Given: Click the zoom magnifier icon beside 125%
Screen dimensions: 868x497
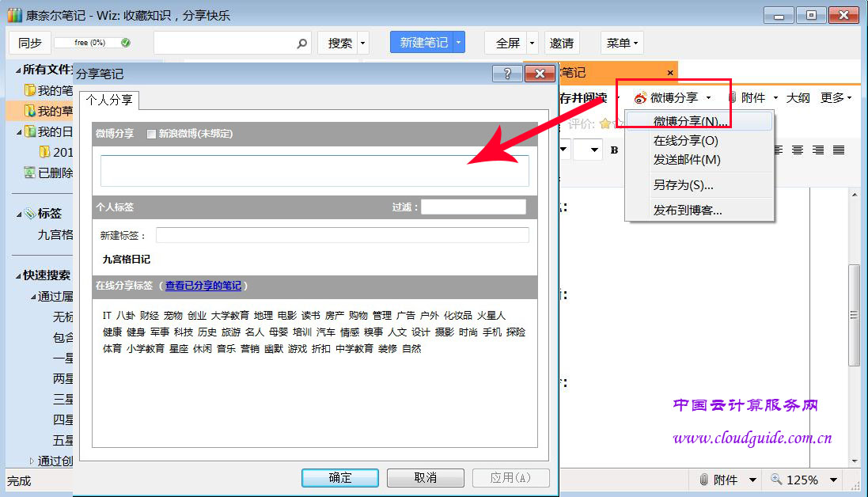Looking at the screenshot, I should tap(776, 480).
